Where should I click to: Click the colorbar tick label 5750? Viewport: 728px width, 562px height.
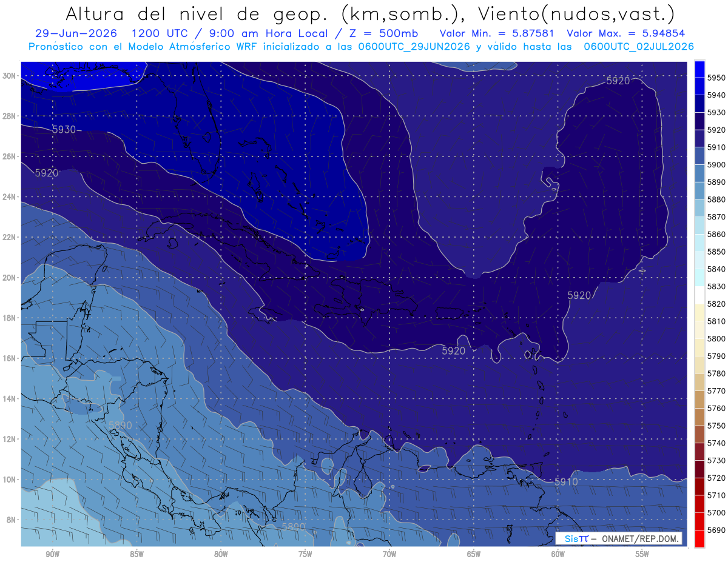[716, 426]
